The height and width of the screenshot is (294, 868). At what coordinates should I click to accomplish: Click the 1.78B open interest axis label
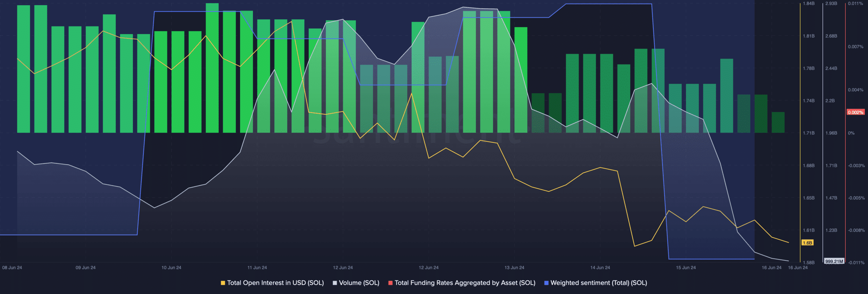tap(809, 68)
